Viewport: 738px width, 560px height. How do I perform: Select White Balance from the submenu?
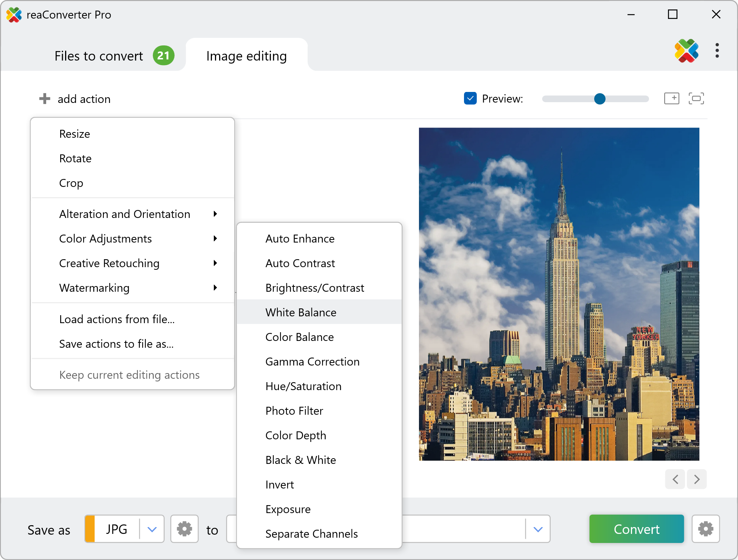coord(301,313)
